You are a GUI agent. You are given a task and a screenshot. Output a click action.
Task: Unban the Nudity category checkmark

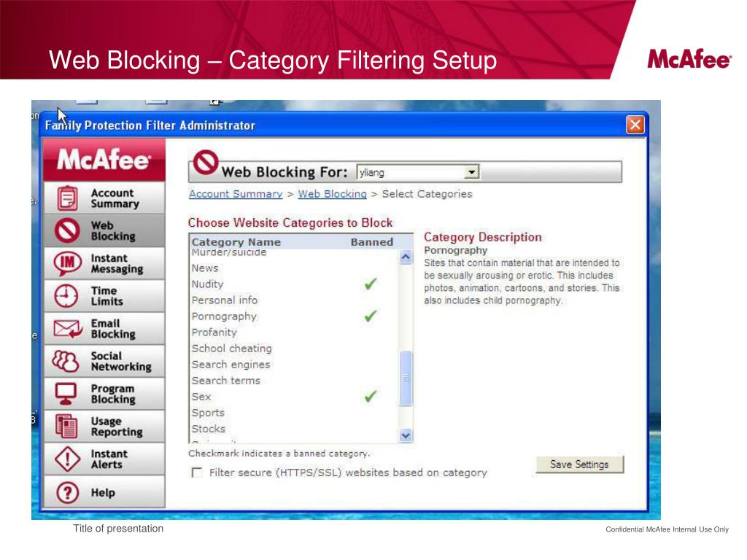click(x=371, y=284)
